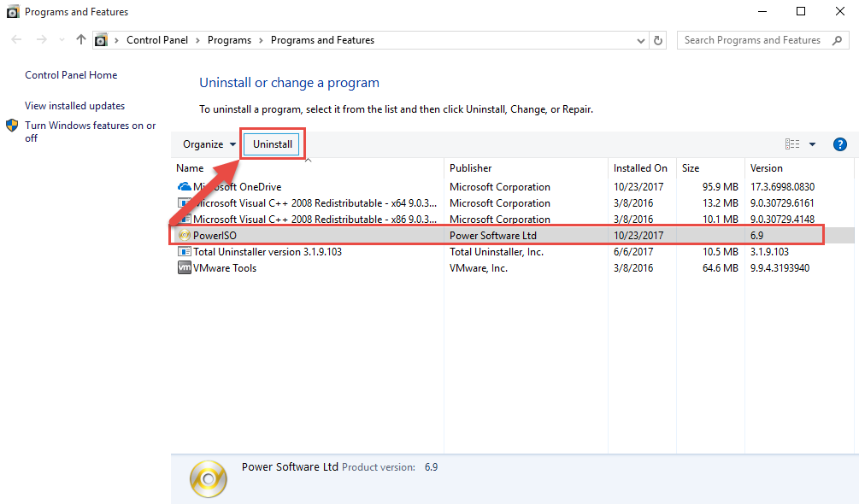859x504 pixels.
Task: Refresh the page with the refresh icon
Action: click(656, 39)
